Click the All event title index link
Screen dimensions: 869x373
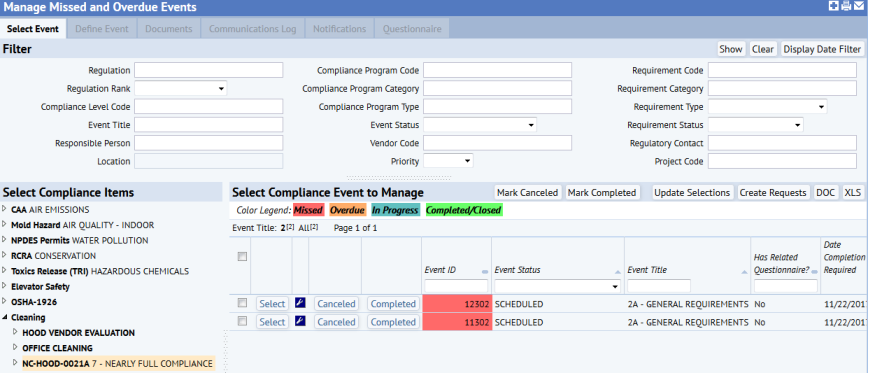point(308,228)
